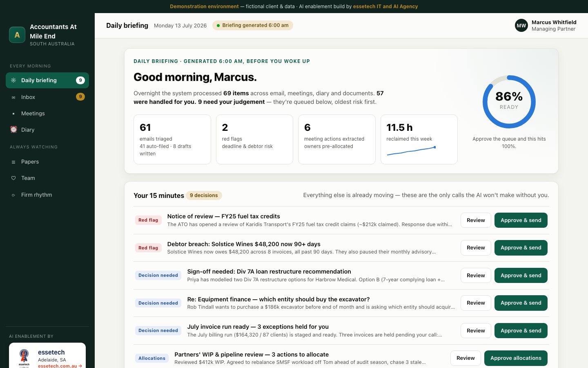Click the Firm rhythm icon
The image size is (588, 368).
click(13, 195)
